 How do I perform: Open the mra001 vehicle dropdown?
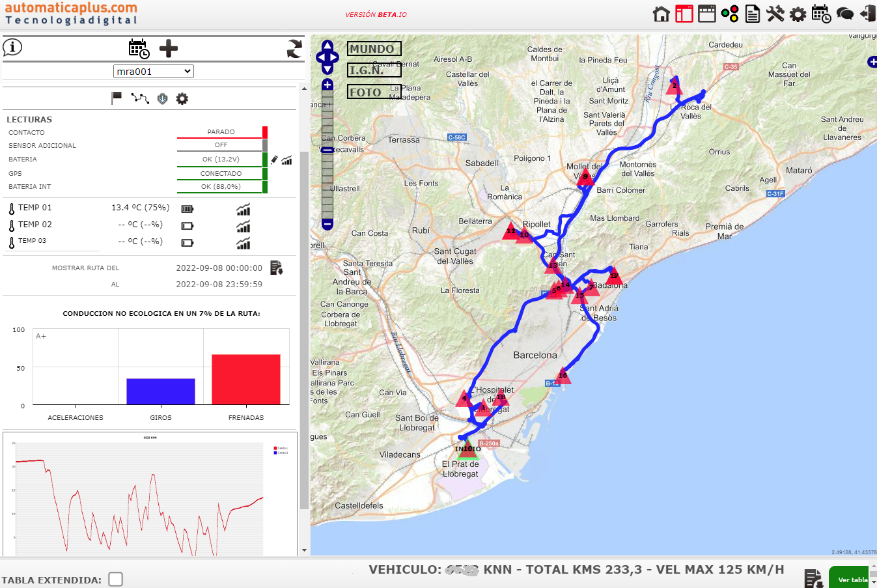pyautogui.click(x=153, y=71)
